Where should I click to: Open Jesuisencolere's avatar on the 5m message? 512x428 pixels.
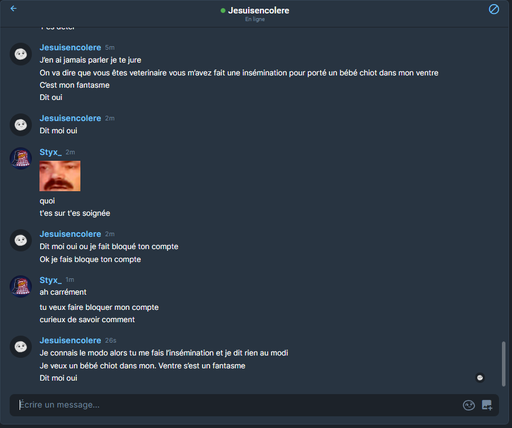click(21, 54)
